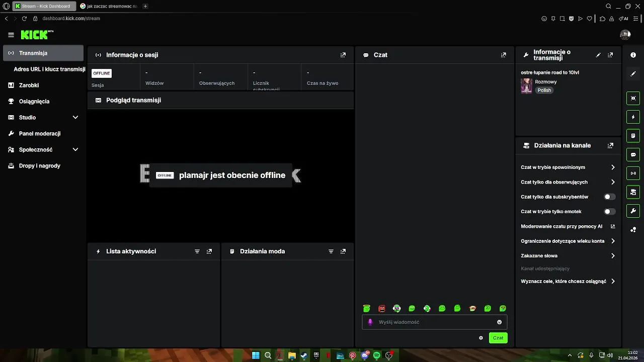The image size is (644, 362).
Task: Toggle the channel actions widget in the right rail
Action: click(x=633, y=192)
